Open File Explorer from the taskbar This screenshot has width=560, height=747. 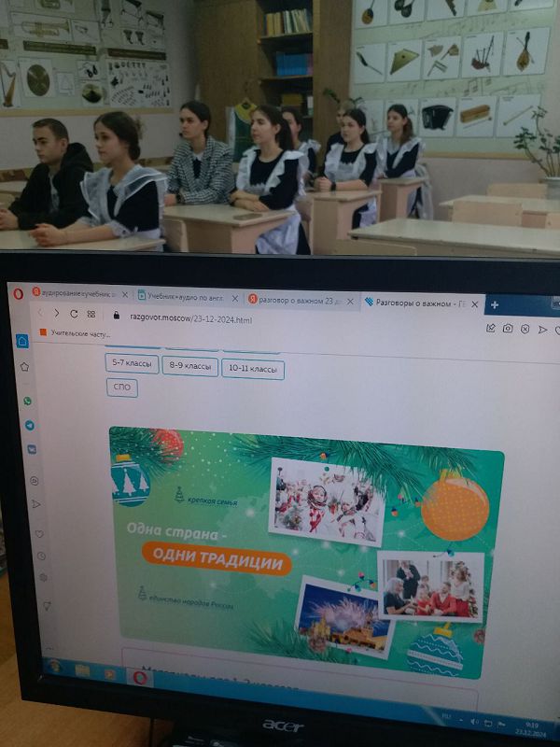click(x=82, y=670)
